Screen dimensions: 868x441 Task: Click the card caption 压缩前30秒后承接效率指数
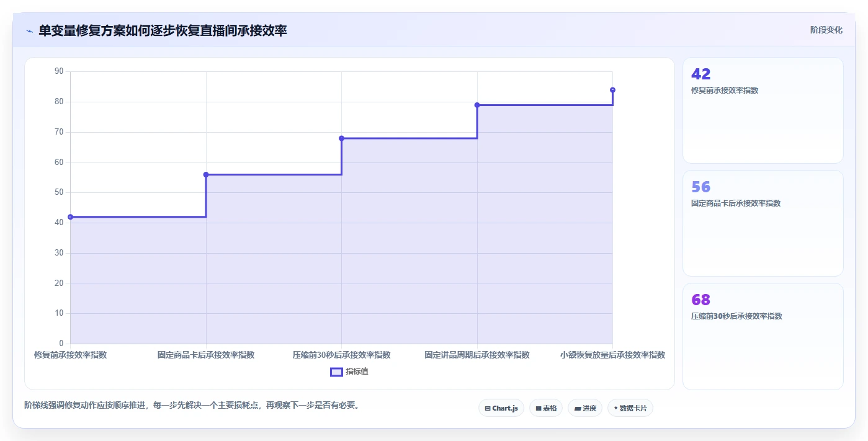tap(736, 316)
